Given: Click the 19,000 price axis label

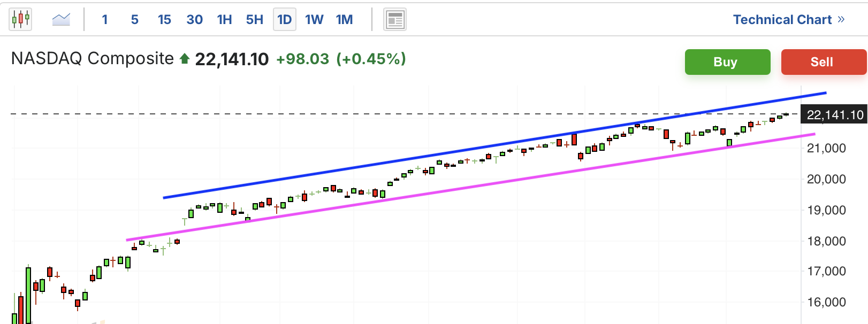Looking at the screenshot, I should (x=826, y=210).
